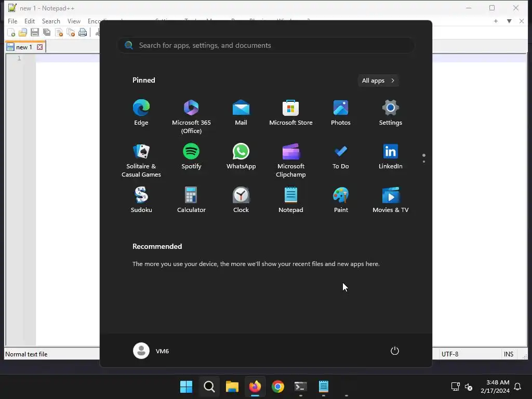Screen dimensions: 532x399
Task: Click 'Normal text file' in status bar
Action: coord(26,354)
